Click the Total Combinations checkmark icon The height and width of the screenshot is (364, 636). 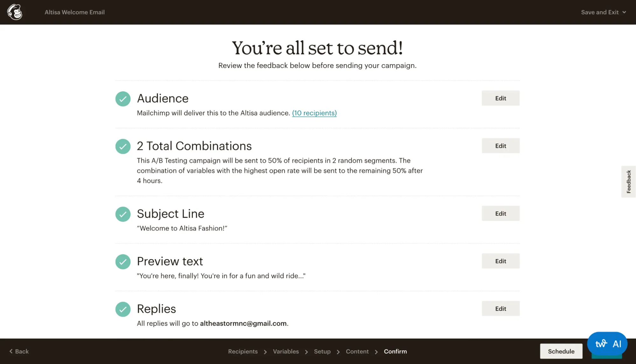pos(123,147)
